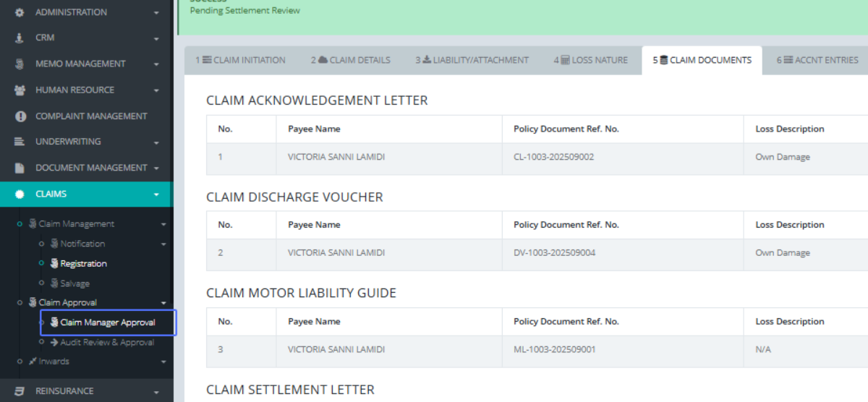Screen dimensions: 868x402
Task: Click the Underwriting menu icon
Action: click(x=20, y=142)
